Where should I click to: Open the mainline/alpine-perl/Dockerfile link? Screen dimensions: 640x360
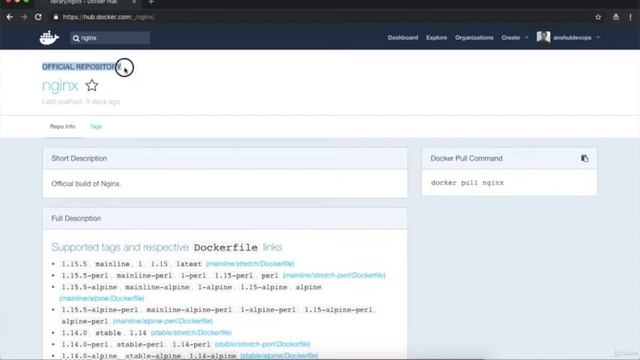coord(162,321)
